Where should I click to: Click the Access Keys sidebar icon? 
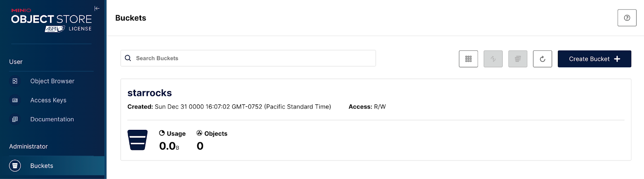click(15, 100)
